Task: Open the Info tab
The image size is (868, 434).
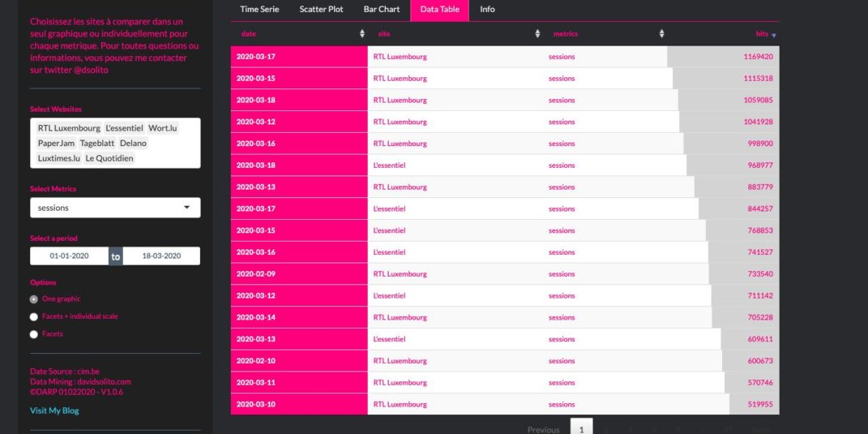Action: pos(487,9)
